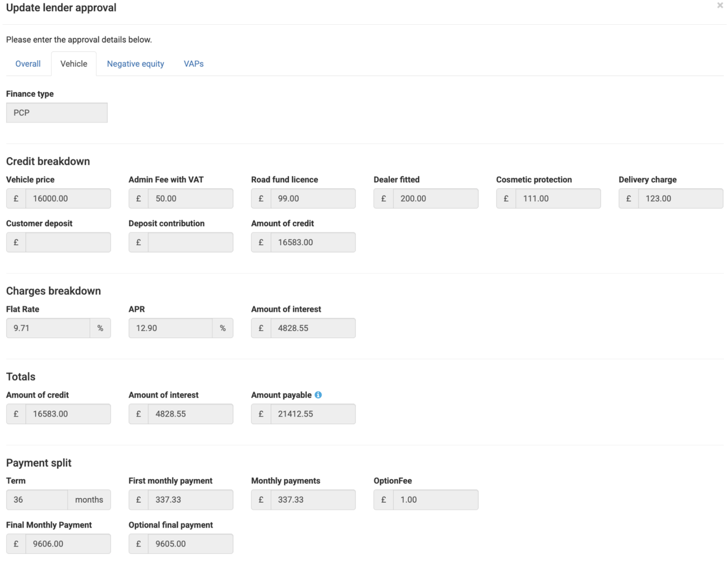Select the Dealer fitted amount field
This screenshot has width=728, height=563.
[x=435, y=199]
